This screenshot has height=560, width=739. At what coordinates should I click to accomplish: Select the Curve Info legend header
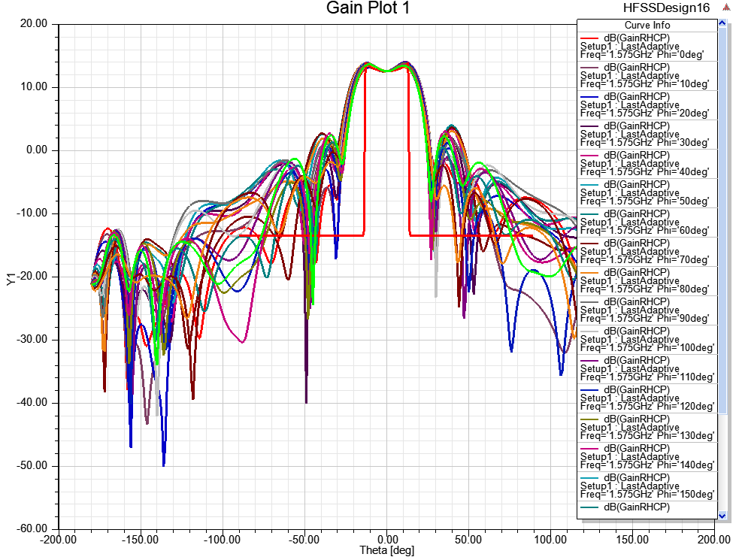tap(647, 26)
